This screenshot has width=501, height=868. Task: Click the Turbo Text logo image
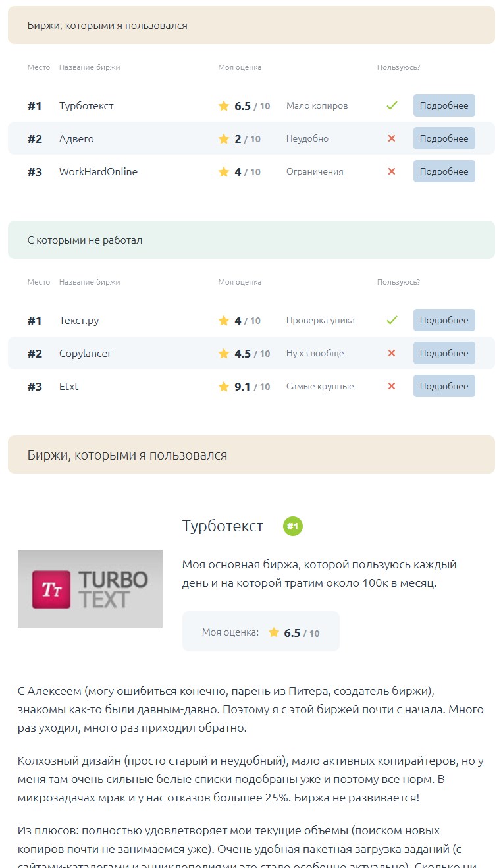click(90, 589)
